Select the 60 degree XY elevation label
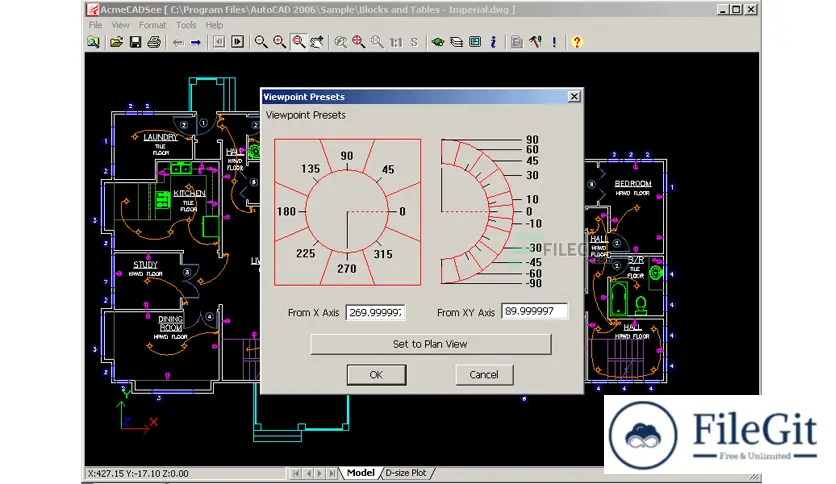Image resolution: width=836 pixels, height=484 pixels. [x=532, y=150]
